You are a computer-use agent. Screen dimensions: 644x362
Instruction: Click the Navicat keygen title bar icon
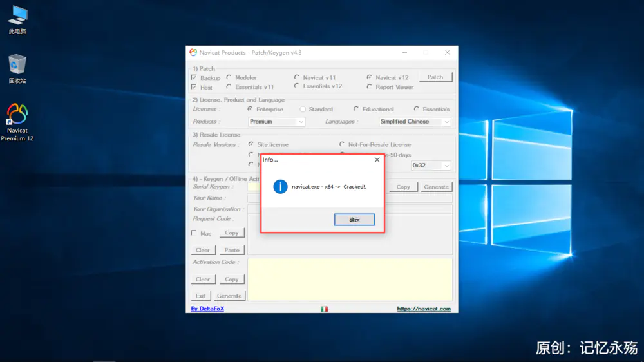point(193,53)
